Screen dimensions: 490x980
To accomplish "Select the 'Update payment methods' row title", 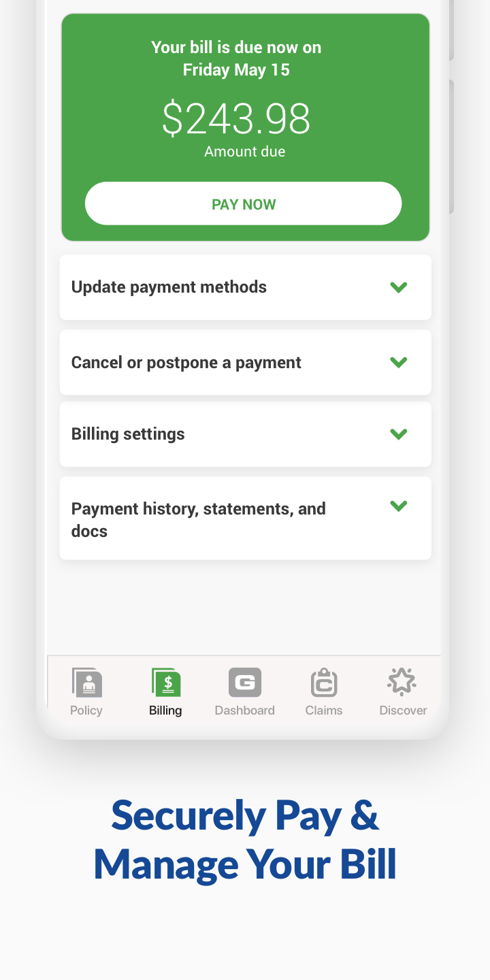I will pos(169,287).
